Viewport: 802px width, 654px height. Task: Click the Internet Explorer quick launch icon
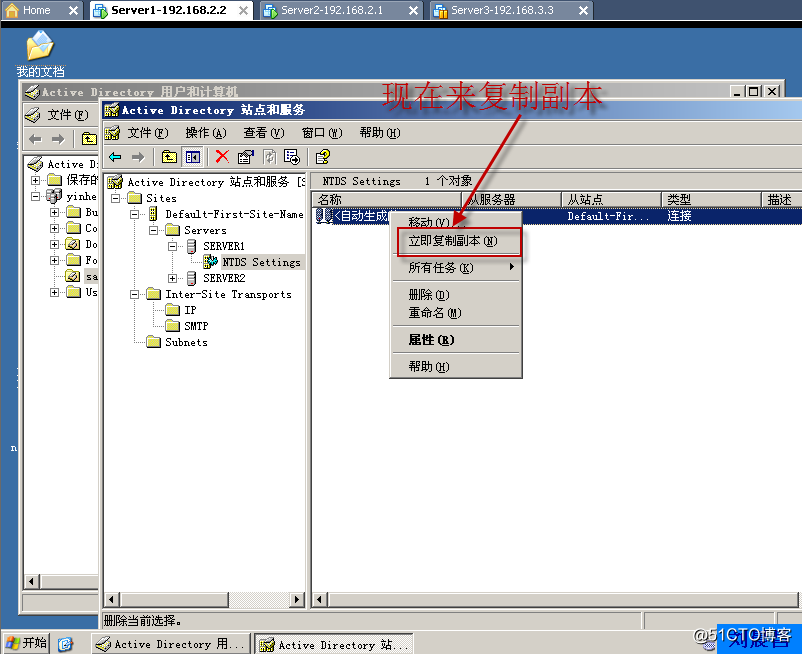(x=65, y=644)
